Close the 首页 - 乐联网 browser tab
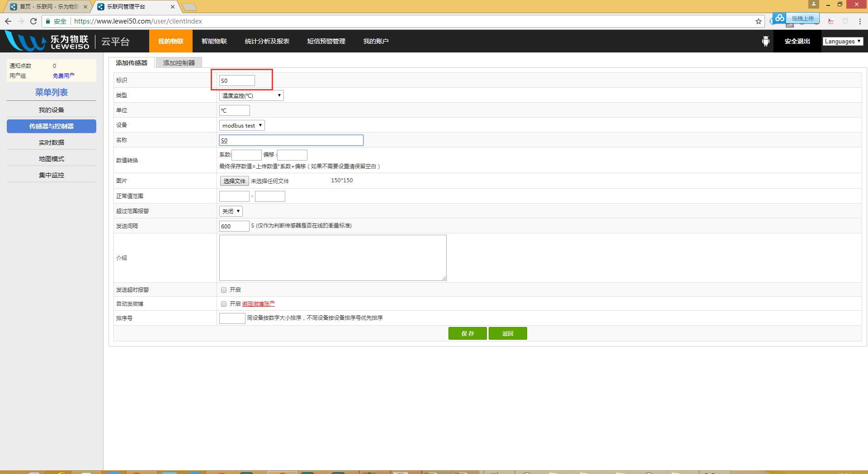The width and height of the screenshot is (868, 474). point(85,7)
